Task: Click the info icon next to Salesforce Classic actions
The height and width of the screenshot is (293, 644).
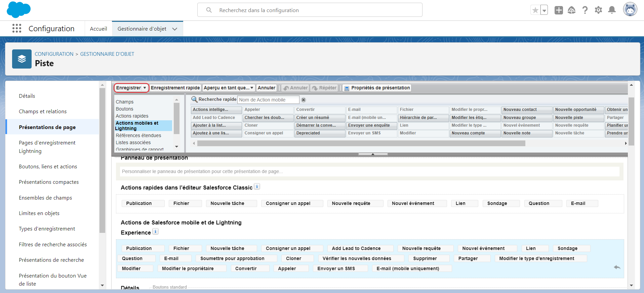Action: (257, 186)
